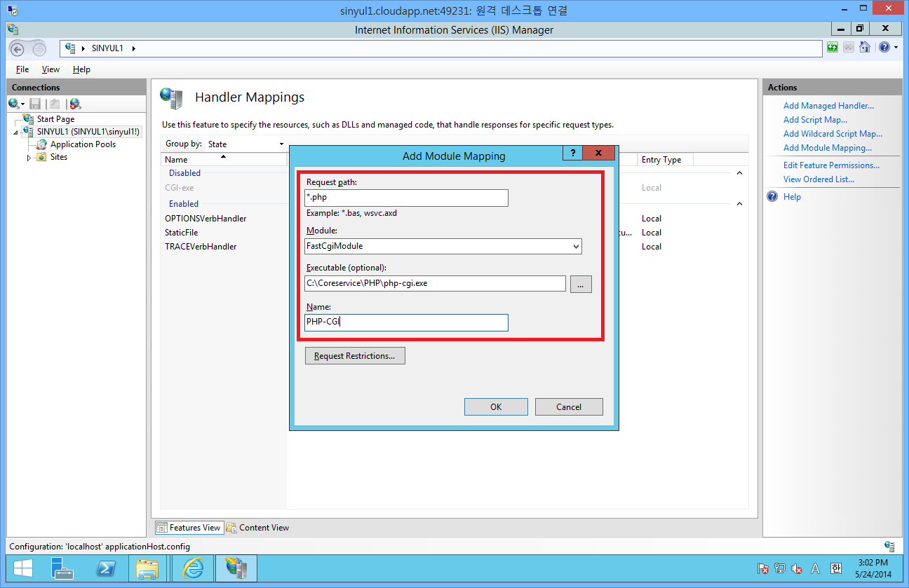This screenshot has width=909, height=588.
Task: Click the Add Wildcard Script Map link
Action: point(833,134)
